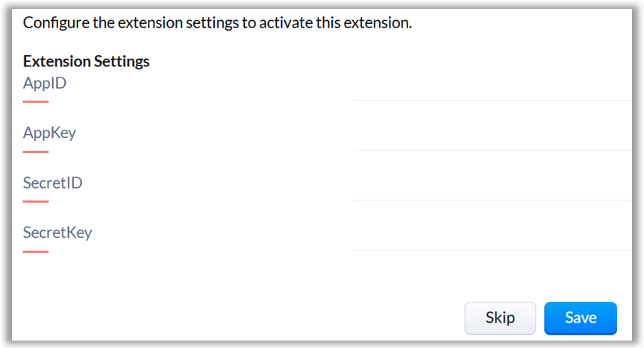Click the word 'Settings' in bold heading
Image resolution: width=644 pixels, height=348 pixels.
pos(121,61)
